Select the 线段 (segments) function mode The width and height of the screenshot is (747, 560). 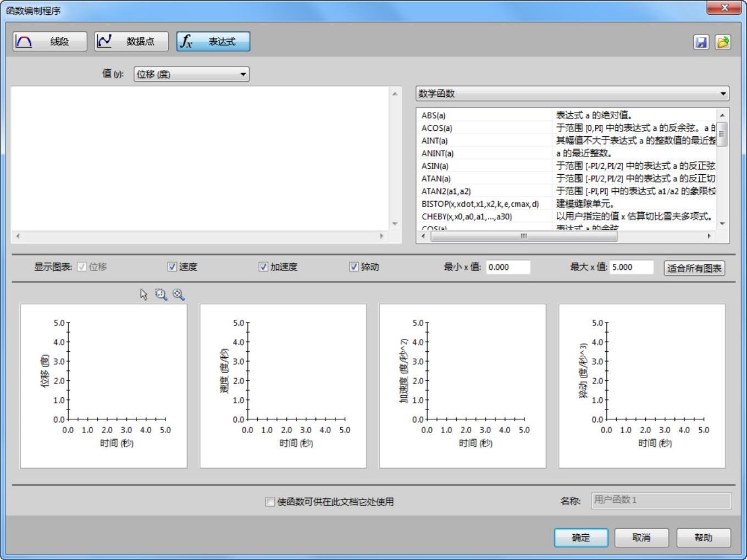tap(49, 42)
